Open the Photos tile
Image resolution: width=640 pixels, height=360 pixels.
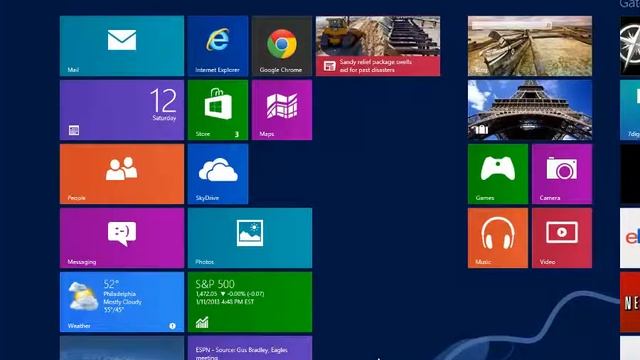(250, 238)
